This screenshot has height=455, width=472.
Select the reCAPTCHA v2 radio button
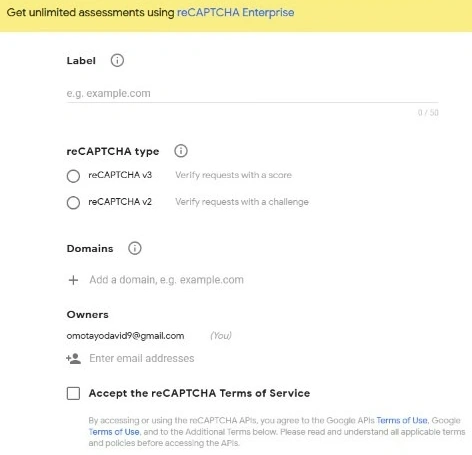pyautogui.click(x=73, y=202)
